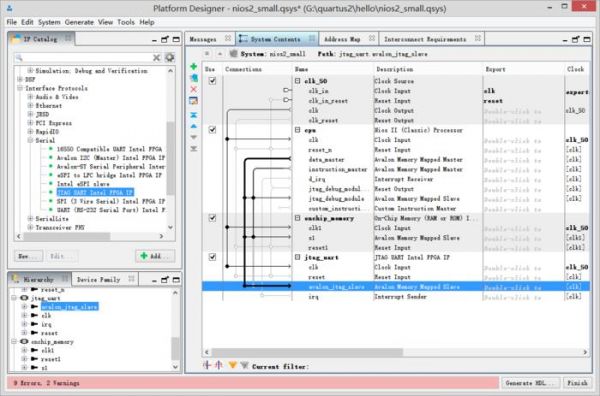The width and height of the screenshot is (600, 396).
Task: Click the Finish button
Action: point(577,383)
